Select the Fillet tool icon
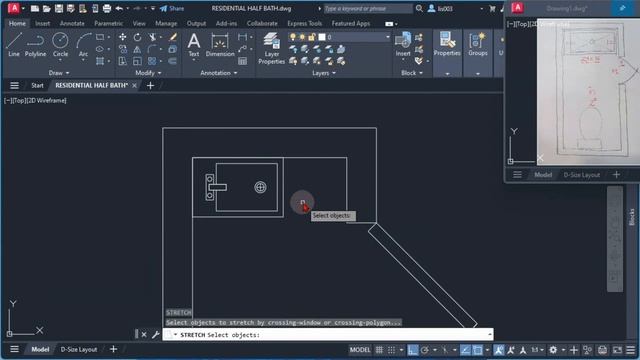 [152, 49]
